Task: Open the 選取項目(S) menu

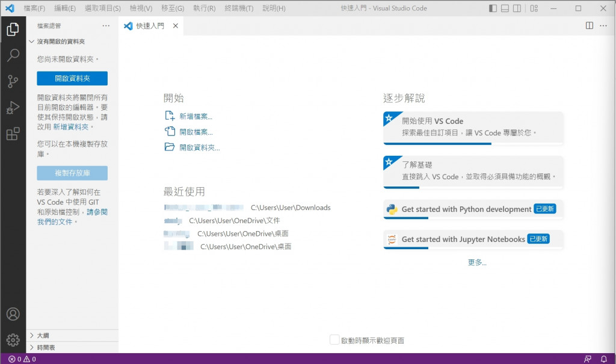Action: click(103, 8)
